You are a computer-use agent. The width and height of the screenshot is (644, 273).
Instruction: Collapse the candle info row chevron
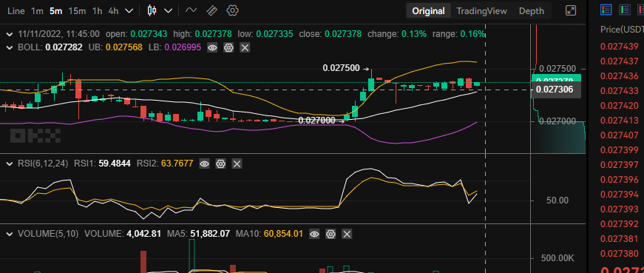[x=10, y=34]
